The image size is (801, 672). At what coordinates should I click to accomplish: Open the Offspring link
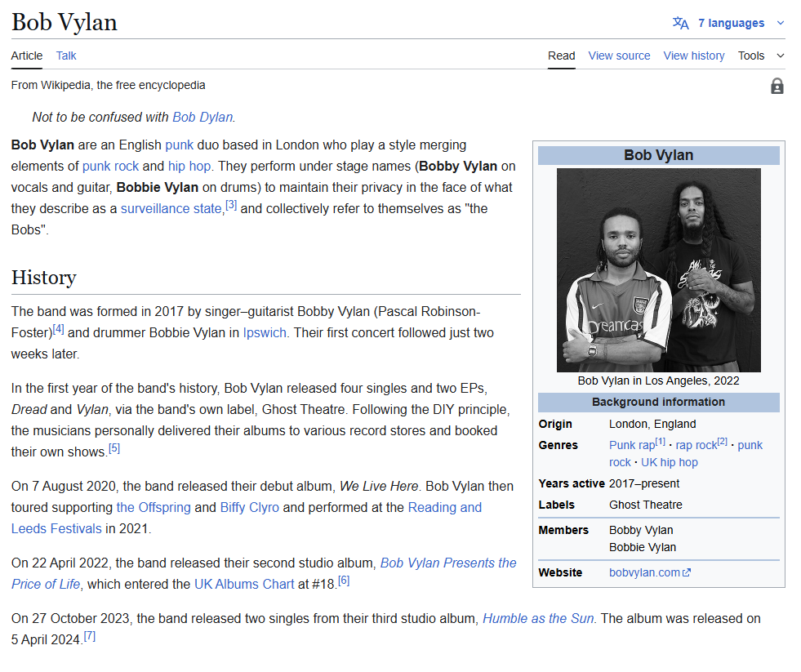(154, 507)
